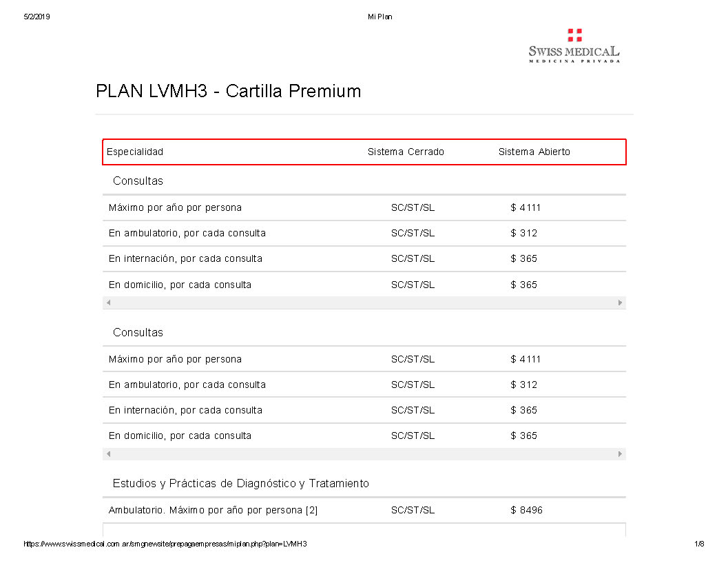
Task: Click the Mi Plan page title
Action: click(380, 17)
